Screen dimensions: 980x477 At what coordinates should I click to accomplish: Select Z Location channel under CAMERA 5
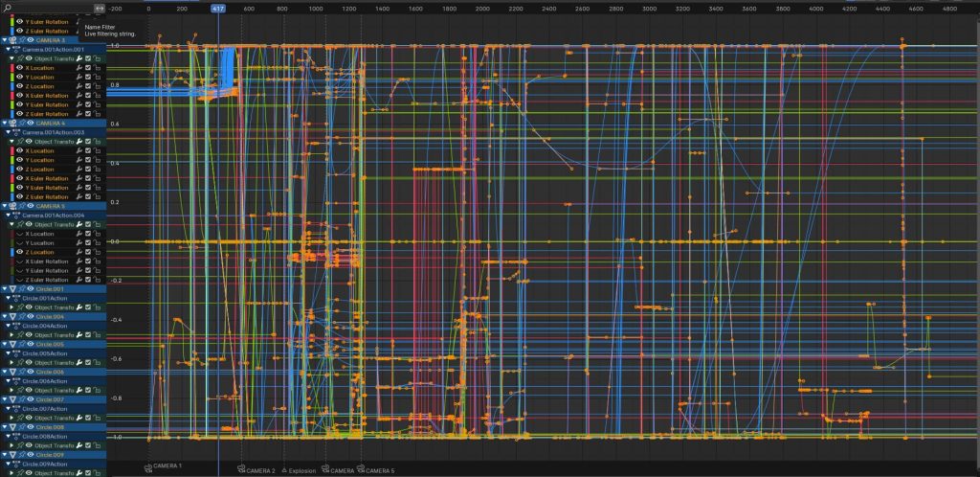click(x=40, y=252)
